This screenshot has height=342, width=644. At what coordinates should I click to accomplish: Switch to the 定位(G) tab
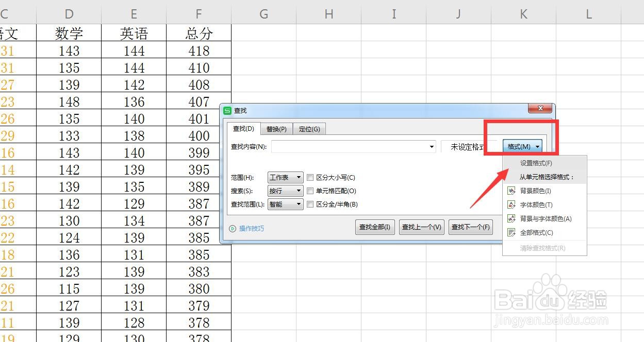pyautogui.click(x=309, y=129)
